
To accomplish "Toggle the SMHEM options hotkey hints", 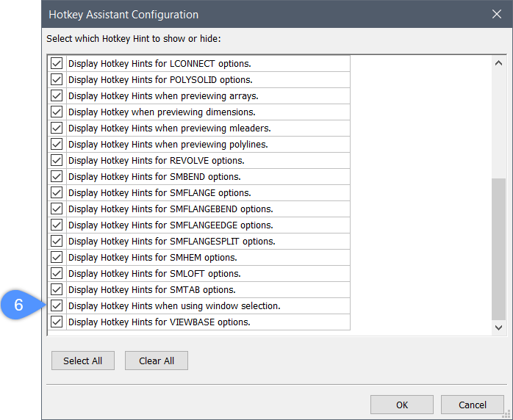I will [57, 258].
